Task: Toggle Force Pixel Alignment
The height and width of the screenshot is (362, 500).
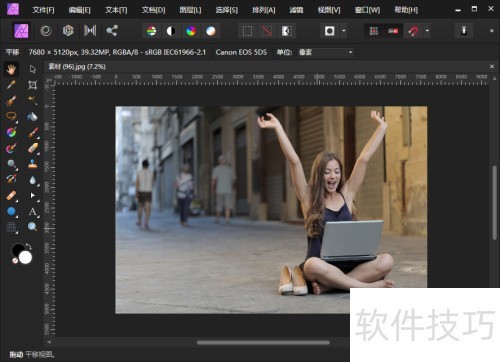Action: tap(374, 31)
